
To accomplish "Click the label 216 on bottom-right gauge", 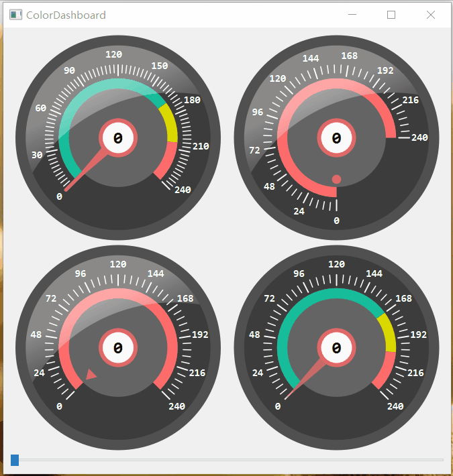I will click(x=415, y=373).
